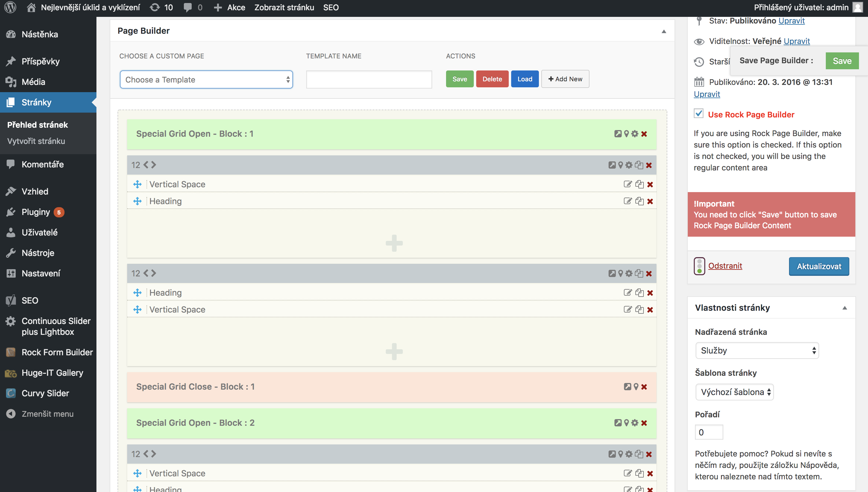
Task: Click the red Odstranit link
Action: coord(725,266)
